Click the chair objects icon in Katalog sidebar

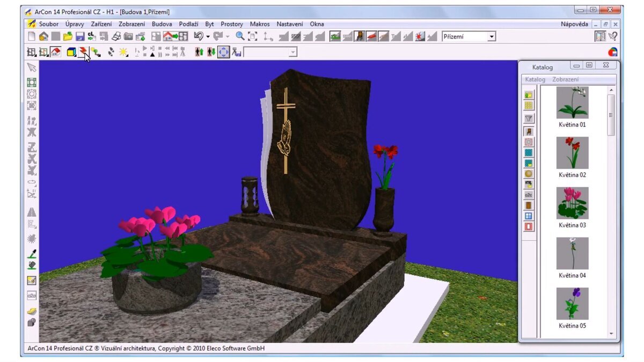[x=529, y=131]
